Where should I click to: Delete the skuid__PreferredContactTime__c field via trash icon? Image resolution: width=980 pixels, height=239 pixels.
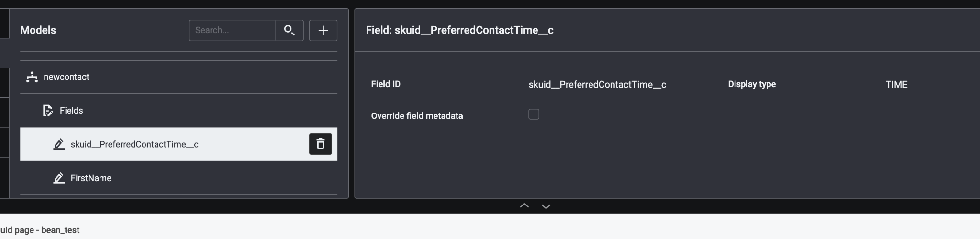tap(320, 144)
